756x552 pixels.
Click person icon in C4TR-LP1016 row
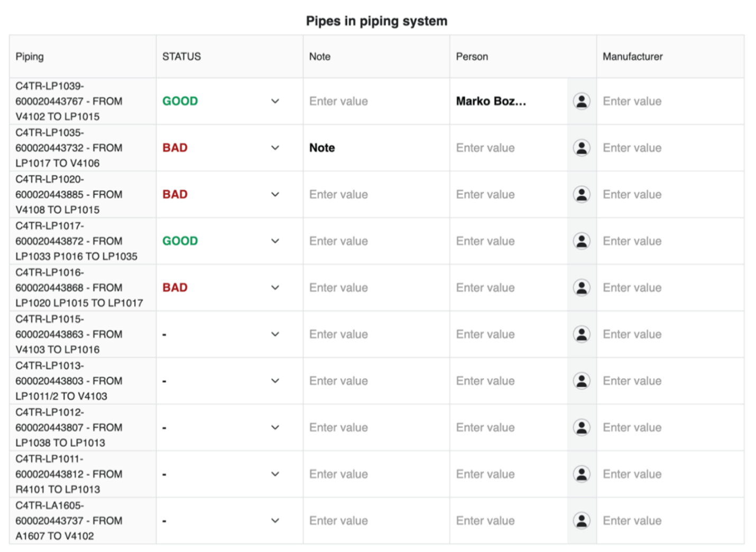pos(582,288)
